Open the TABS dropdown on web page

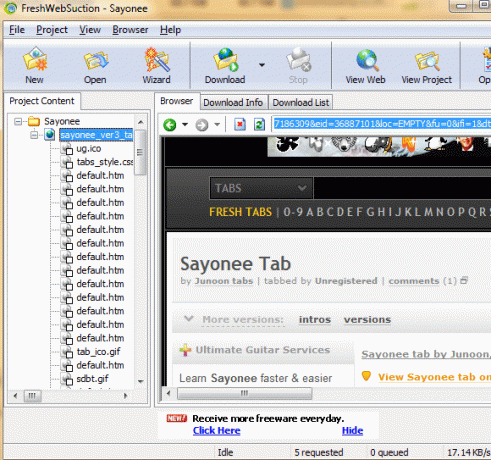[261, 188]
